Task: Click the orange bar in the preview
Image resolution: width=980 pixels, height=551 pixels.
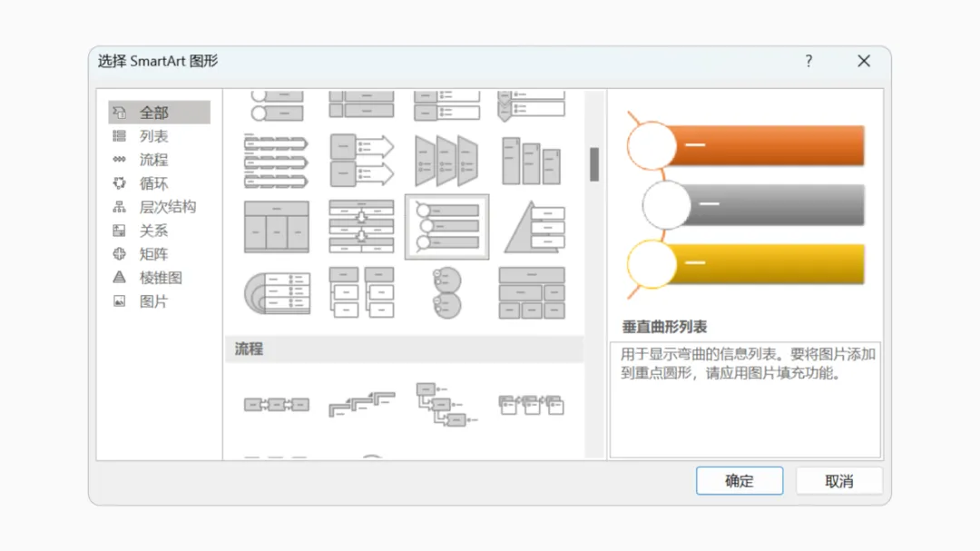Action: 769,146
